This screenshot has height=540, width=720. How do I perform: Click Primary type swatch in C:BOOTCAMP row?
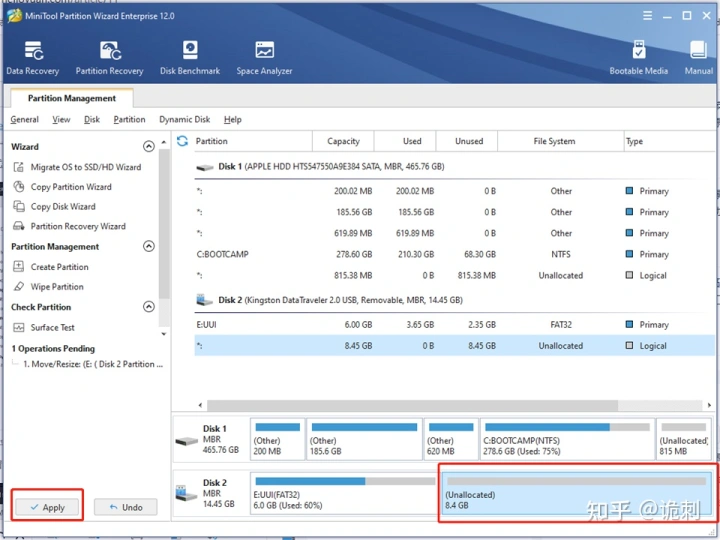(x=630, y=254)
